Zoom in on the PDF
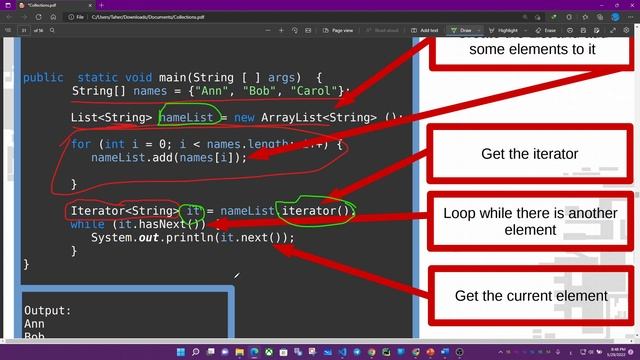This screenshot has width=640, height=360. point(281,30)
